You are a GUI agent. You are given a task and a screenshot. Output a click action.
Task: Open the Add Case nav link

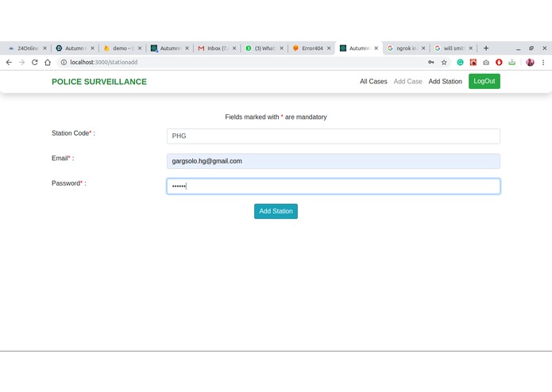click(407, 82)
